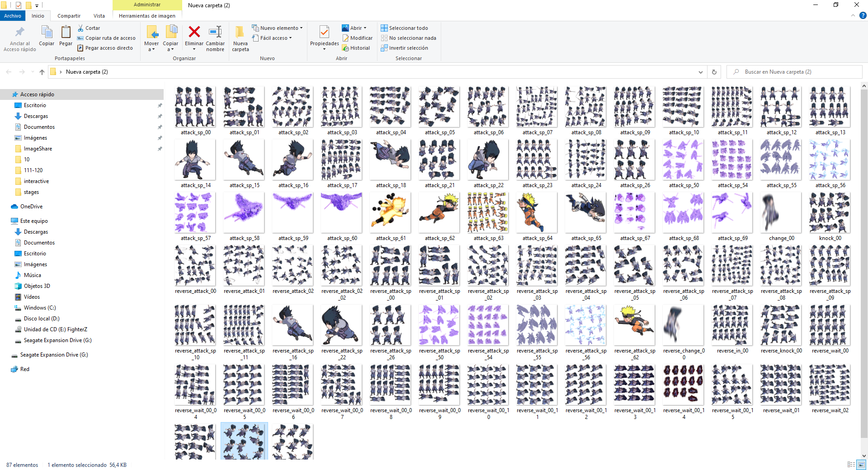Image resolution: width=868 pixels, height=470 pixels.
Task: Go up one folder level arrow
Action: [42, 72]
